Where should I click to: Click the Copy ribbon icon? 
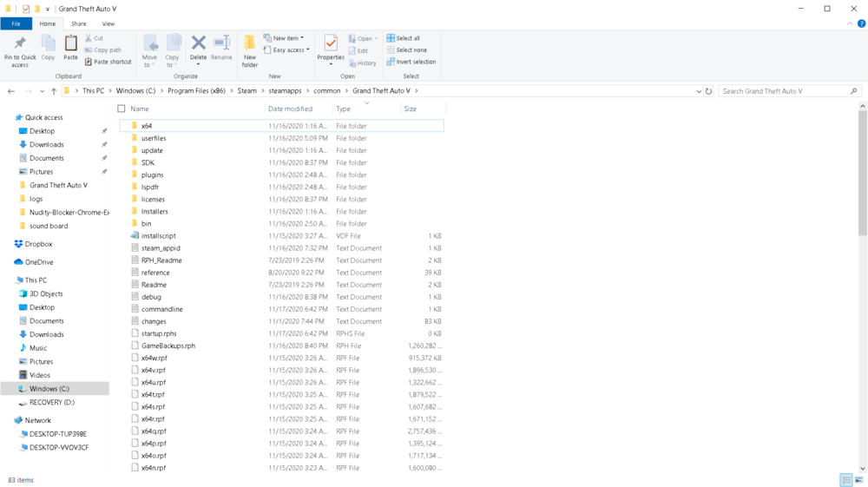click(48, 48)
